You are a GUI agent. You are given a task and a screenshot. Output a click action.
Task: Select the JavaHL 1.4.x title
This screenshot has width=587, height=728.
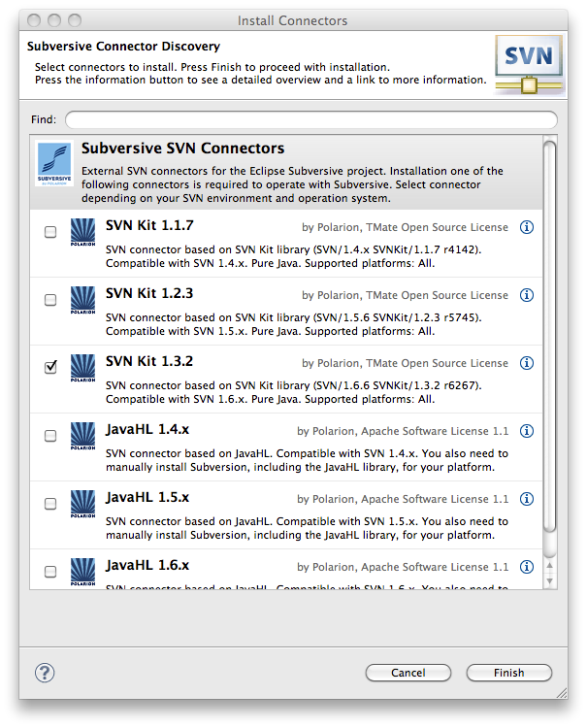pyautogui.click(x=147, y=429)
